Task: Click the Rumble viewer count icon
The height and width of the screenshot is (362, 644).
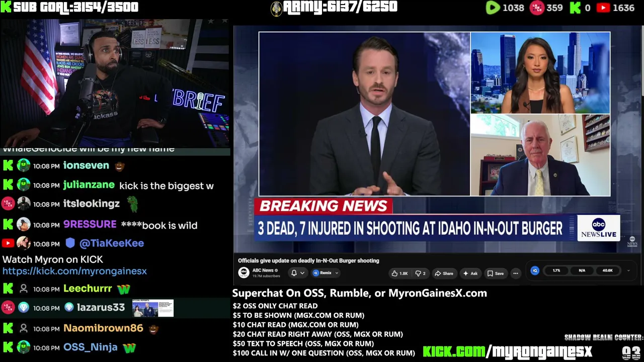Action: pos(493,8)
